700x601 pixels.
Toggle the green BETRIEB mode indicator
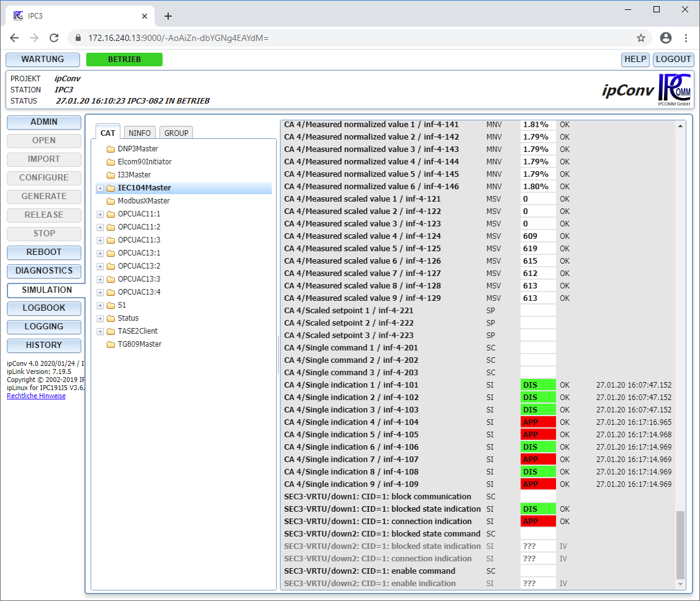[x=124, y=60]
